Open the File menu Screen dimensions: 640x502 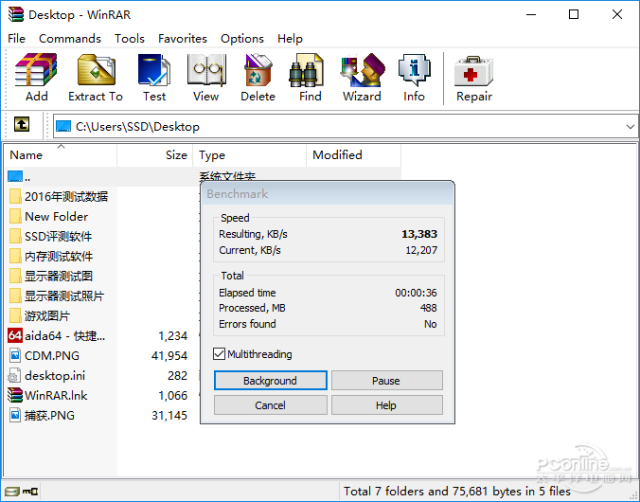(16, 38)
